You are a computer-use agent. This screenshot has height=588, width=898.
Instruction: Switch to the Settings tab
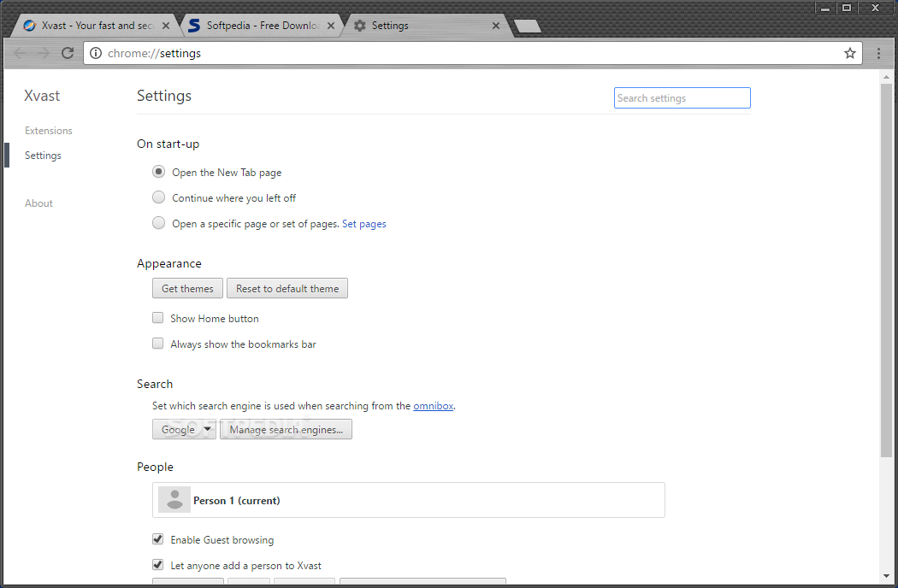tap(427, 26)
